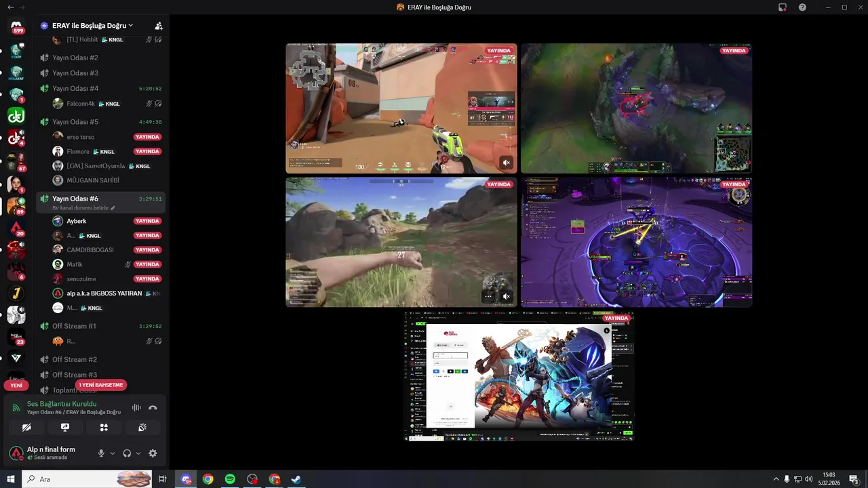Open headphone output options arrow
This screenshot has height=488, width=868.
pos(138,453)
